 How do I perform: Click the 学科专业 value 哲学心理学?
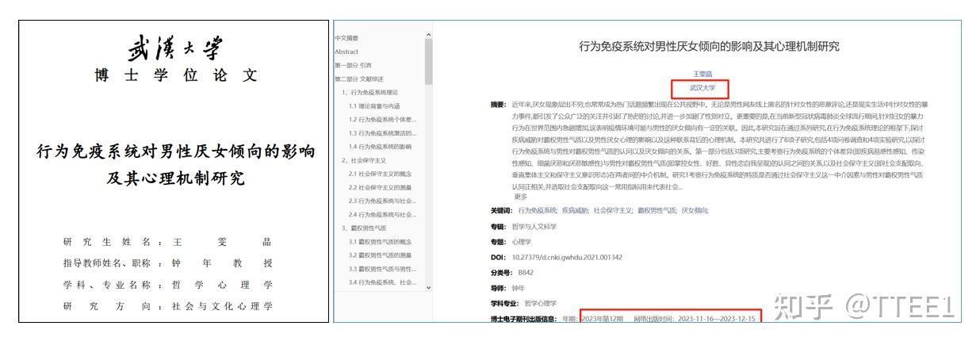pos(541,303)
